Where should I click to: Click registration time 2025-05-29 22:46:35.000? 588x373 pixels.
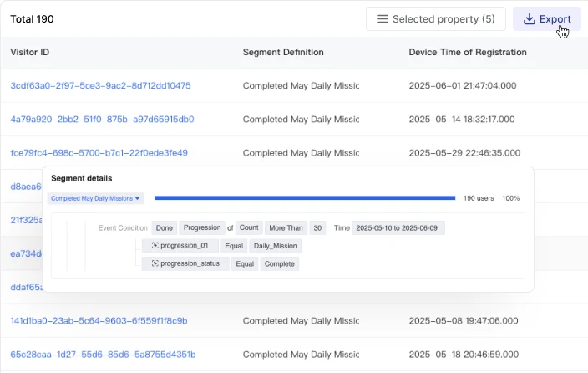pyautogui.click(x=464, y=153)
